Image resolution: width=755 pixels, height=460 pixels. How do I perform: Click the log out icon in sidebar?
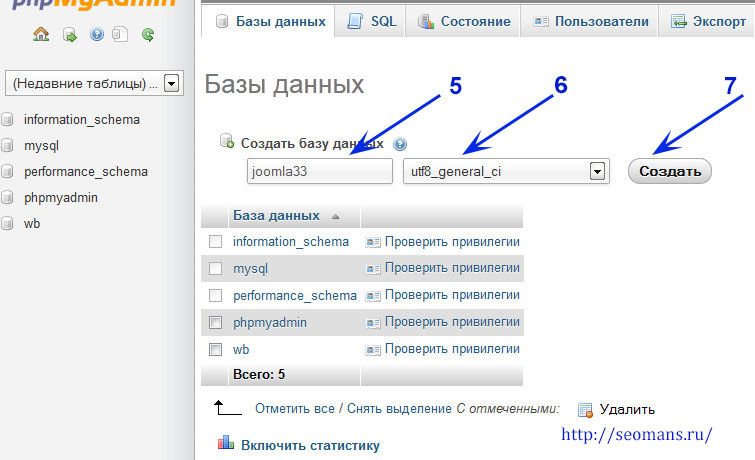tap(70, 35)
